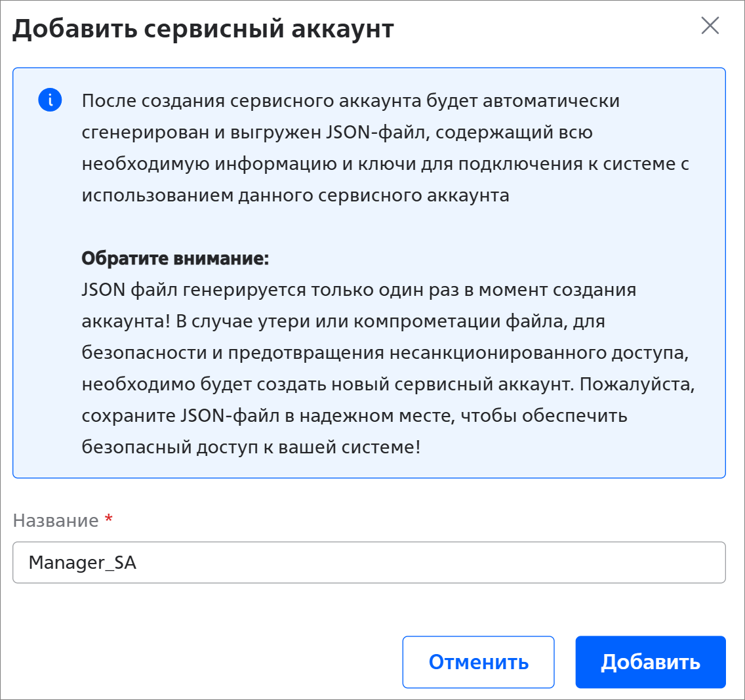Click the line starting with использованием данного
The height and width of the screenshot is (700, 745).
click(296, 196)
